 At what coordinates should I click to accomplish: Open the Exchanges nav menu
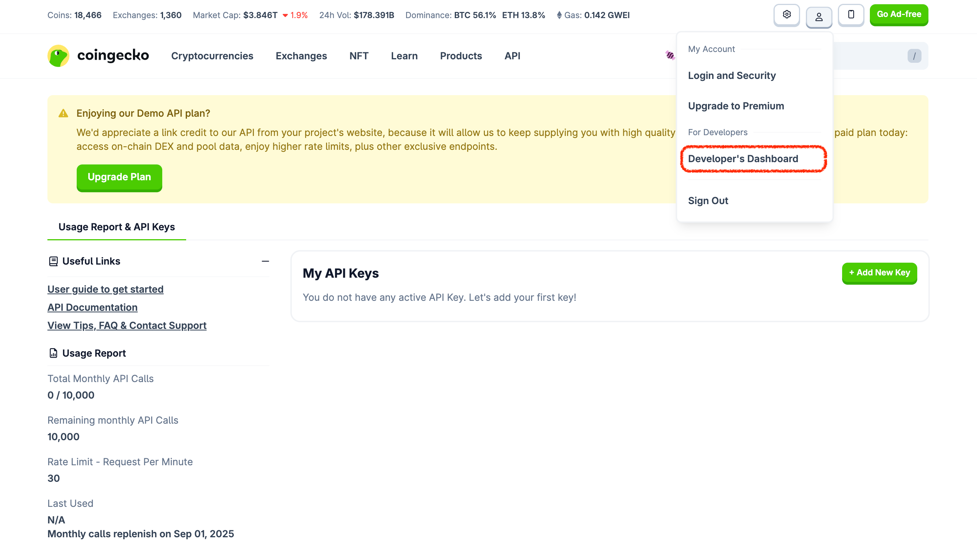(301, 56)
